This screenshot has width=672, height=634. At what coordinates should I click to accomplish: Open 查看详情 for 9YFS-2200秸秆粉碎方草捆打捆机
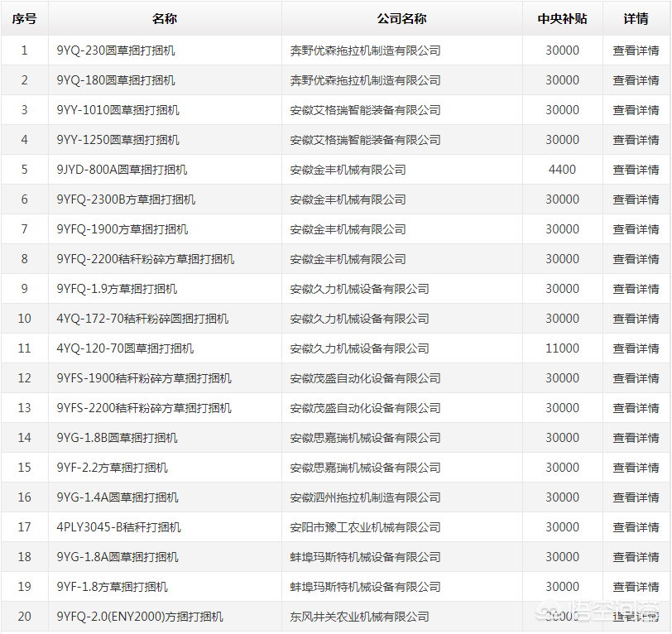tap(636, 408)
